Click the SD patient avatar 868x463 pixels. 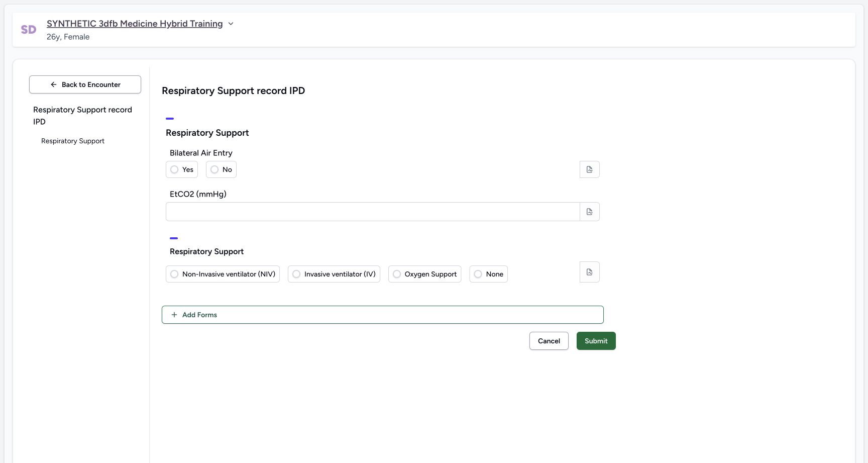(29, 30)
